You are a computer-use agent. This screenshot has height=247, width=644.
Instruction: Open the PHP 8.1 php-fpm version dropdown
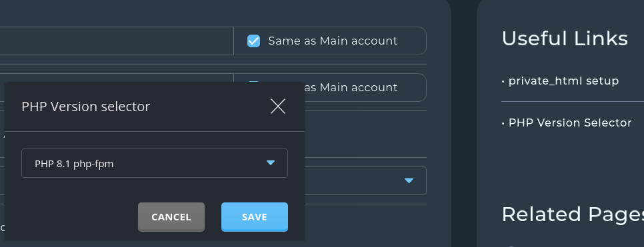tap(155, 163)
